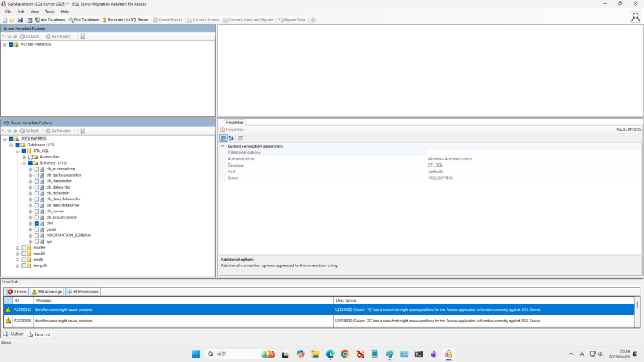Image resolution: width=644 pixels, height=362 pixels.
Task: Toggle the 358 Warnings filter button
Action: [x=47, y=292]
